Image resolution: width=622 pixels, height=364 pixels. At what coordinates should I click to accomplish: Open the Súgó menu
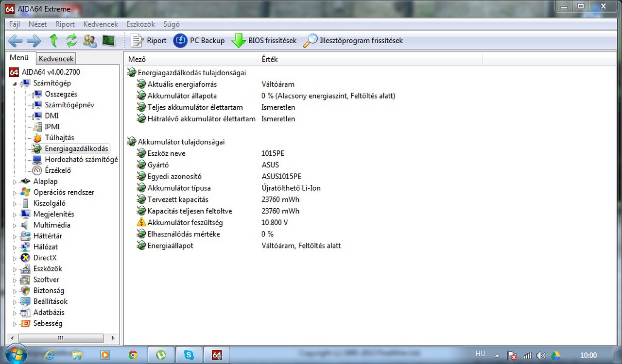point(172,24)
